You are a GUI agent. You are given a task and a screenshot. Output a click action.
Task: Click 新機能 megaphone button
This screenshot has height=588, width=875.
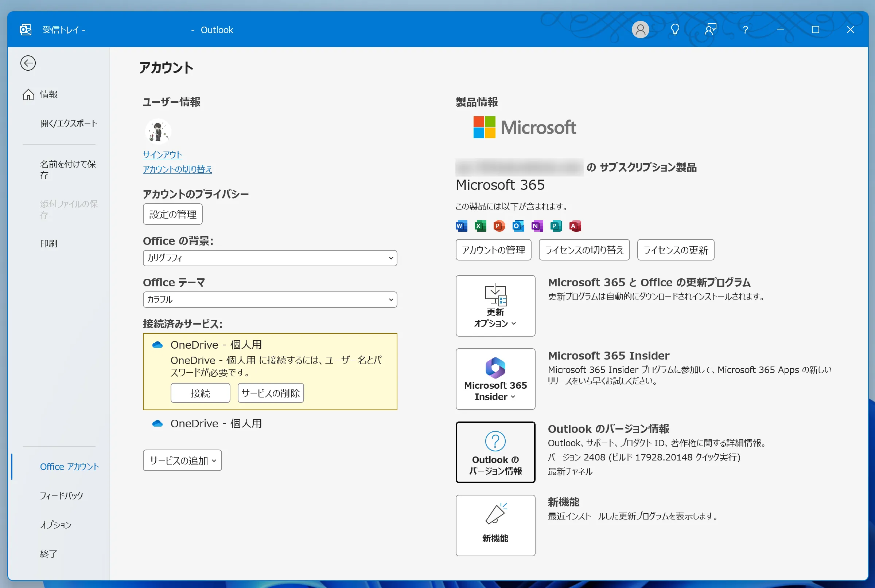495,525
